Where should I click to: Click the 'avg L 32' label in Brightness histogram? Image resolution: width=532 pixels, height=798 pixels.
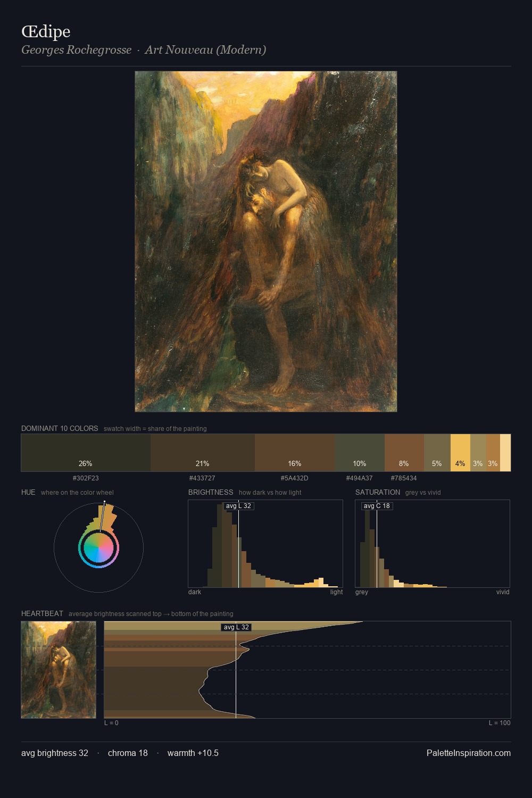(238, 506)
